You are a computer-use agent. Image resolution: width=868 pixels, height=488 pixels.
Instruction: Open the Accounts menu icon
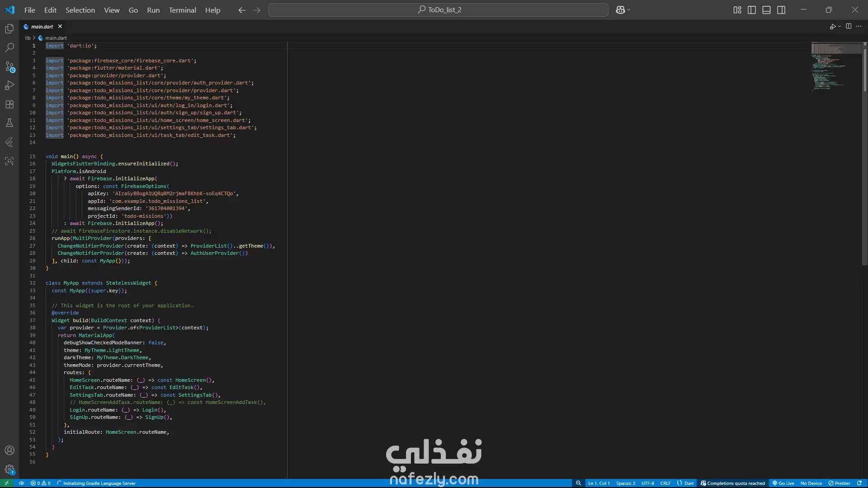pyautogui.click(x=9, y=450)
